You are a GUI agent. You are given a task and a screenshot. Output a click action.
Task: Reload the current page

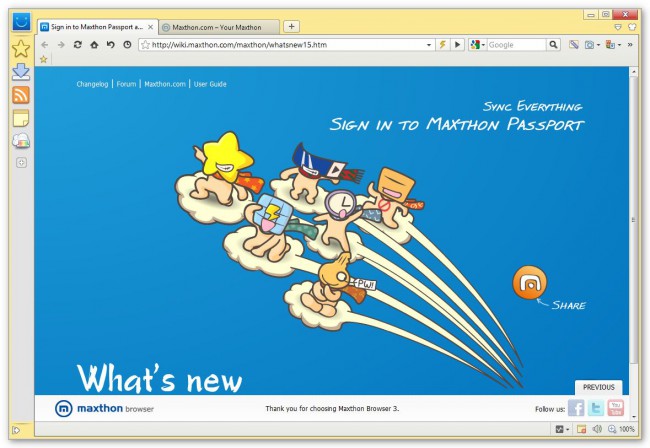coord(78,44)
